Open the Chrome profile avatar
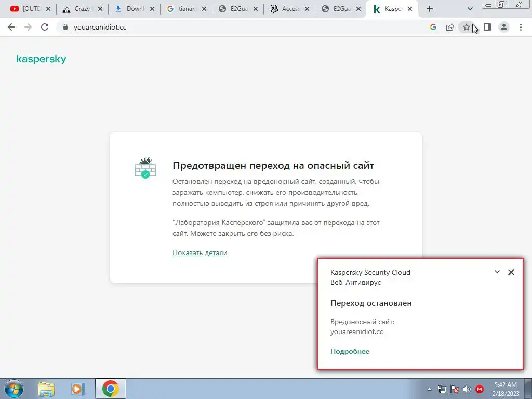532x399 pixels. (x=504, y=27)
